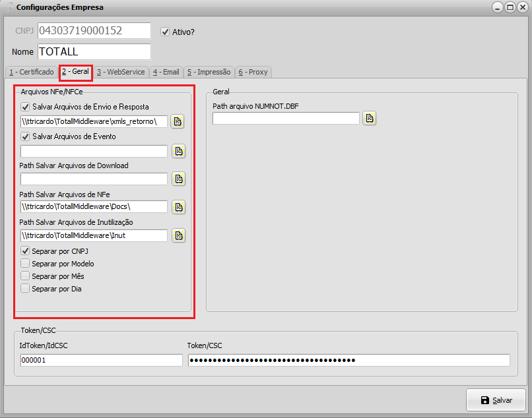Click the CNPJ input field
This screenshot has width=532, height=418.
click(94, 30)
